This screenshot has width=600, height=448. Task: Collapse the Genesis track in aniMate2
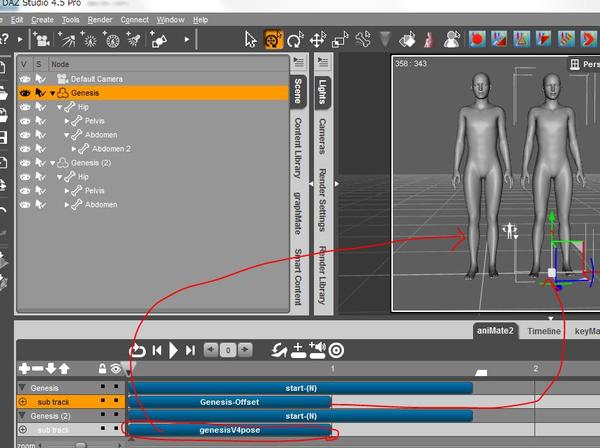(x=22, y=387)
